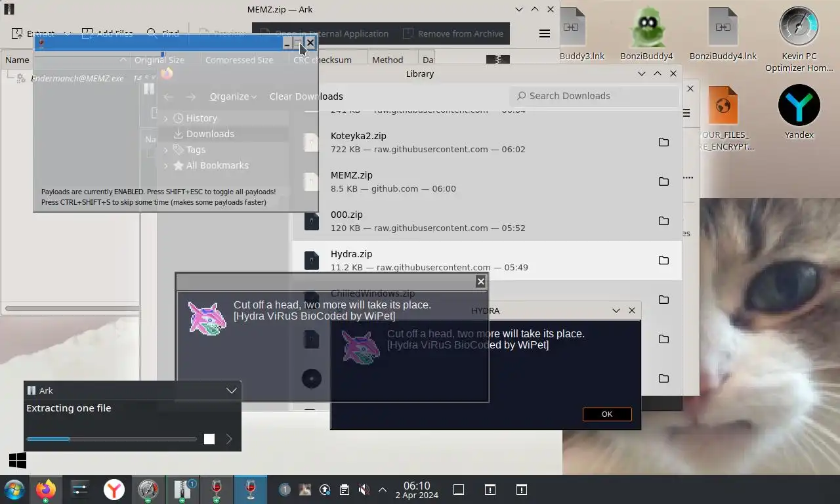Click OK in the HYDRA dialog

tap(607, 414)
